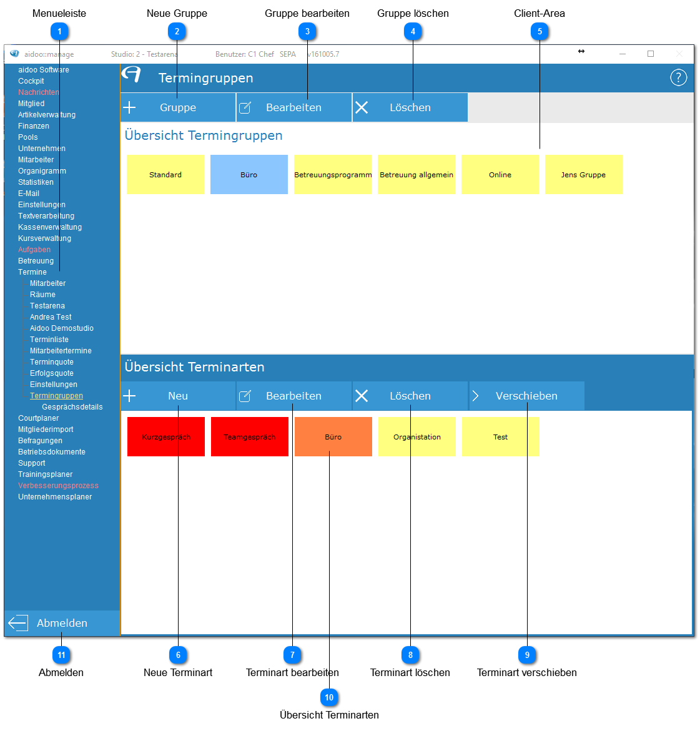Select the Betreuungsprogramm group tile

[x=333, y=175]
